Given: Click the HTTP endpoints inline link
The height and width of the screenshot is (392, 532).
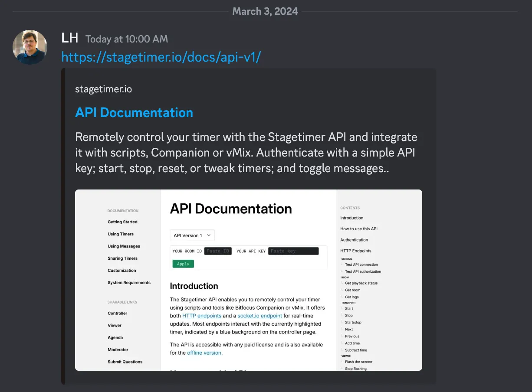Looking at the screenshot, I should click(x=201, y=315).
